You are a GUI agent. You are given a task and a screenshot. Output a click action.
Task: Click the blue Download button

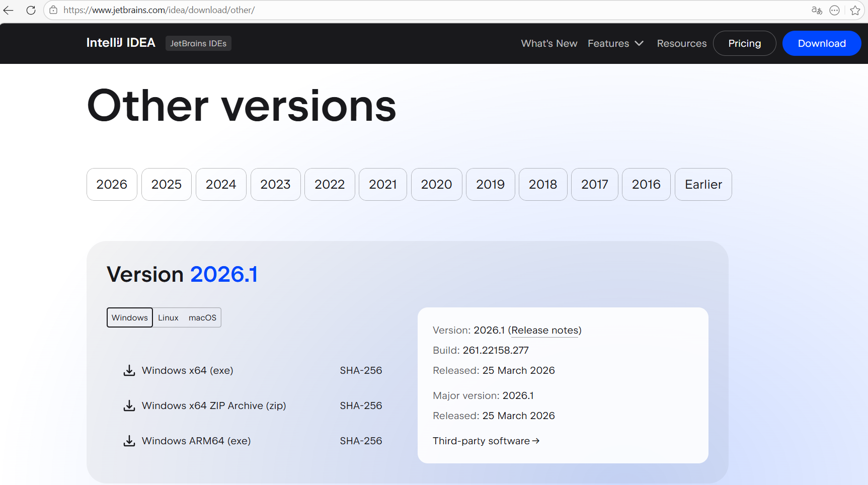pos(822,43)
